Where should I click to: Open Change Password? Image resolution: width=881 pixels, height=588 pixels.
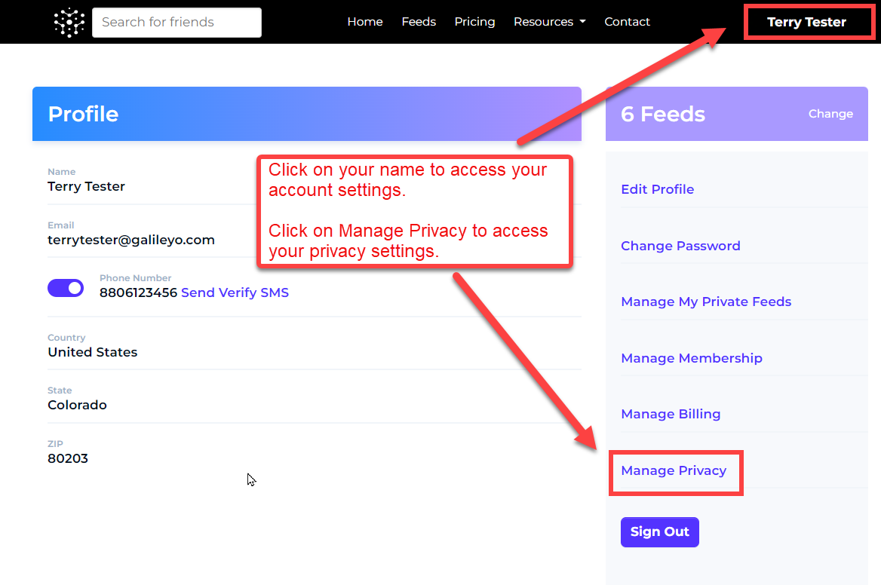point(680,246)
